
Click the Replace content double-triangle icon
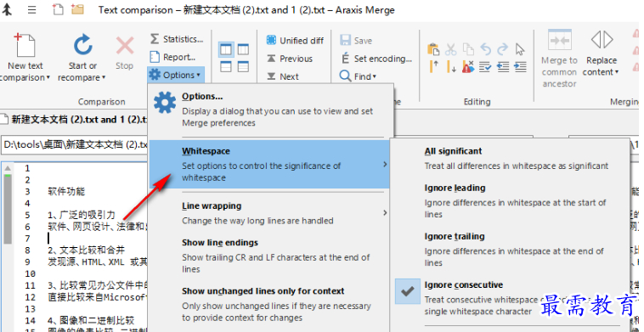[602, 40]
